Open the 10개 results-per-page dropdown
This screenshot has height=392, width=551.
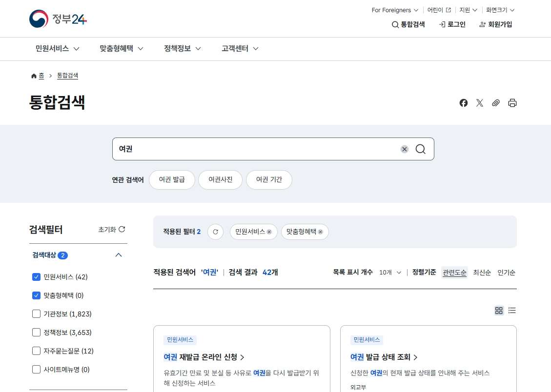coord(390,273)
